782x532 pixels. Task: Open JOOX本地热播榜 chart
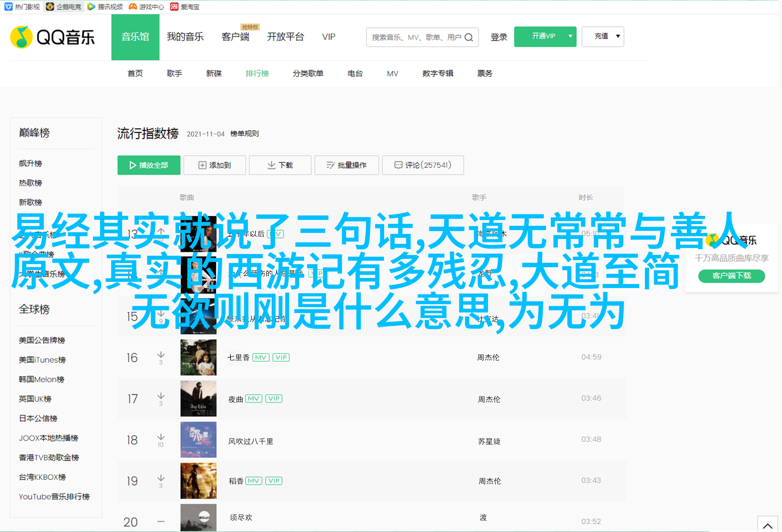point(49,438)
